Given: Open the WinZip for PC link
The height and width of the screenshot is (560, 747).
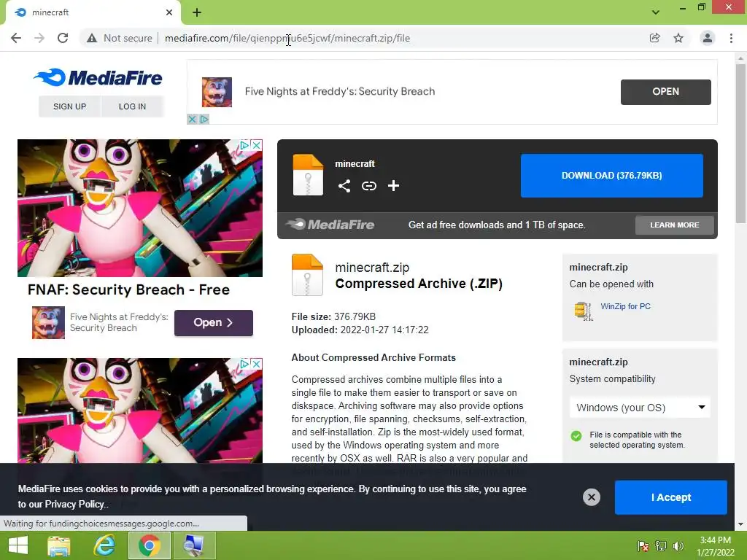Looking at the screenshot, I should pos(625,306).
